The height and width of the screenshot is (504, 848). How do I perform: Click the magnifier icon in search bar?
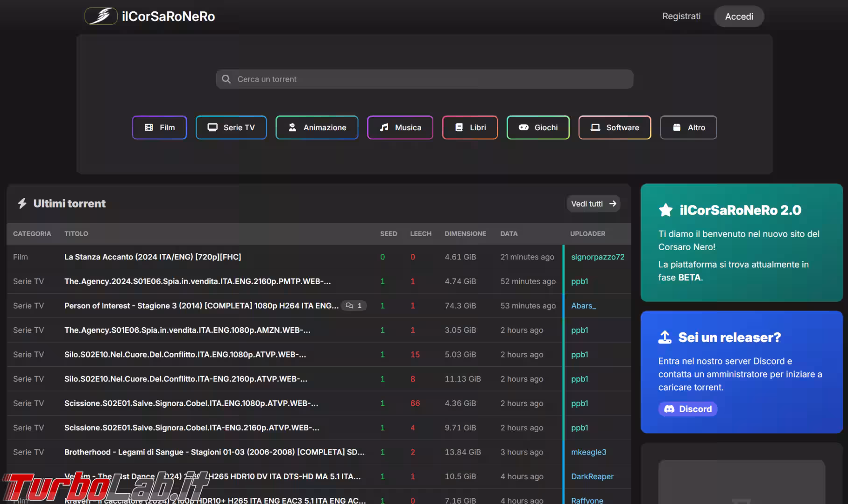(226, 79)
